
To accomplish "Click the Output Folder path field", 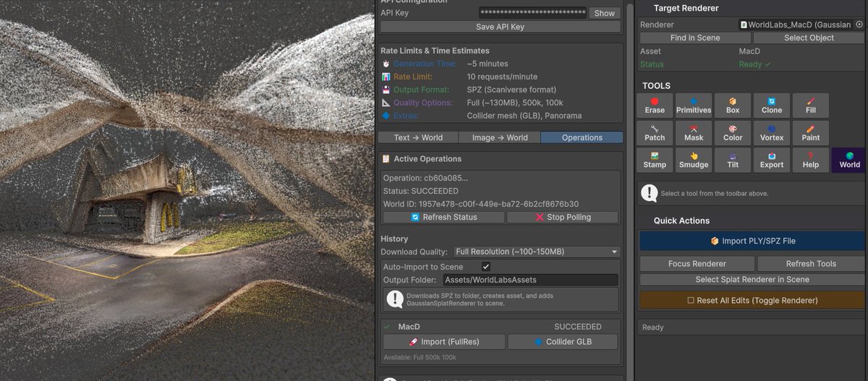I will click(530, 280).
